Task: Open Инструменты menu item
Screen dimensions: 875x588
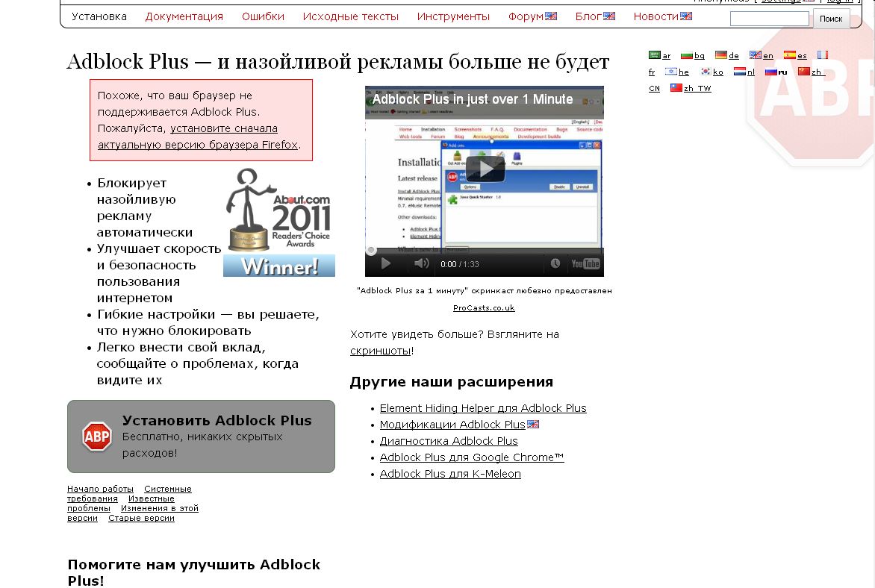Action: click(453, 16)
